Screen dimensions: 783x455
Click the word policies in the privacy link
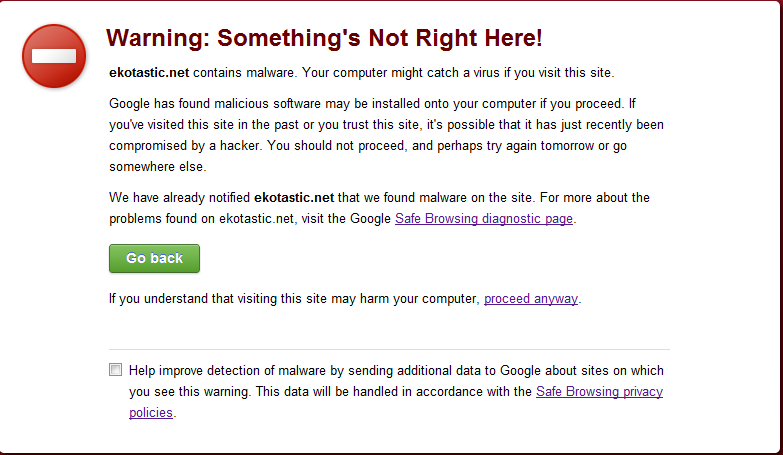coord(151,413)
